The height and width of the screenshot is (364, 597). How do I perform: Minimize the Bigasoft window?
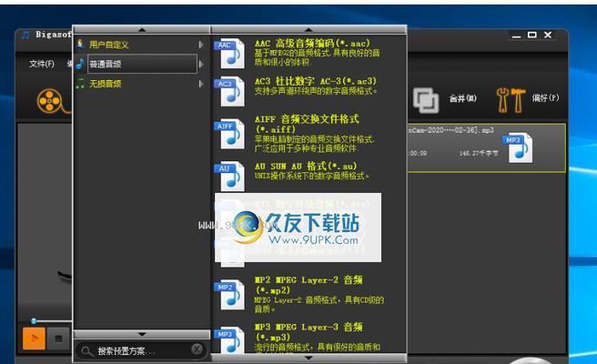pyautogui.click(x=516, y=35)
